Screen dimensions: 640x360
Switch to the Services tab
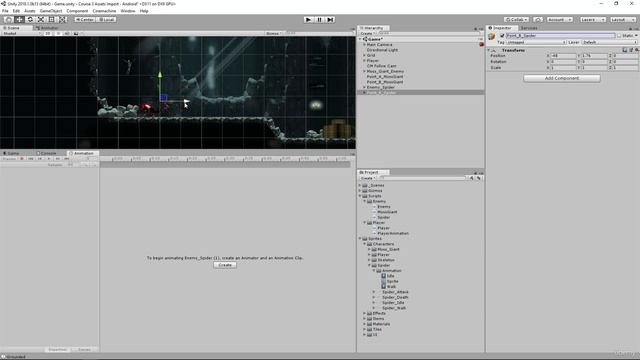click(x=529, y=28)
